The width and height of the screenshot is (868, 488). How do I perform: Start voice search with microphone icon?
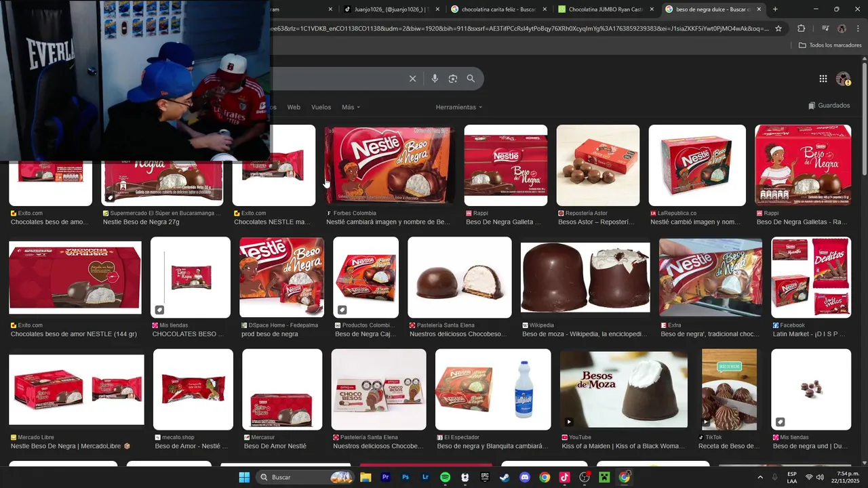coord(435,79)
